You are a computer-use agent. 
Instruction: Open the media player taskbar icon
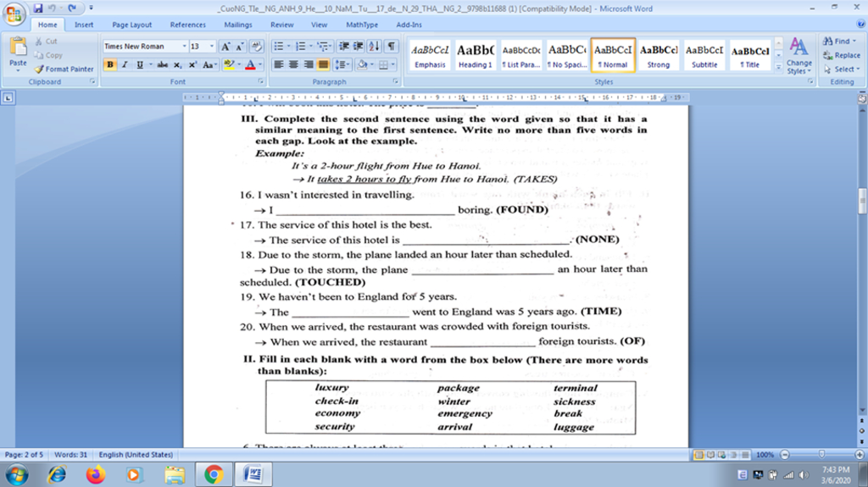(133, 474)
